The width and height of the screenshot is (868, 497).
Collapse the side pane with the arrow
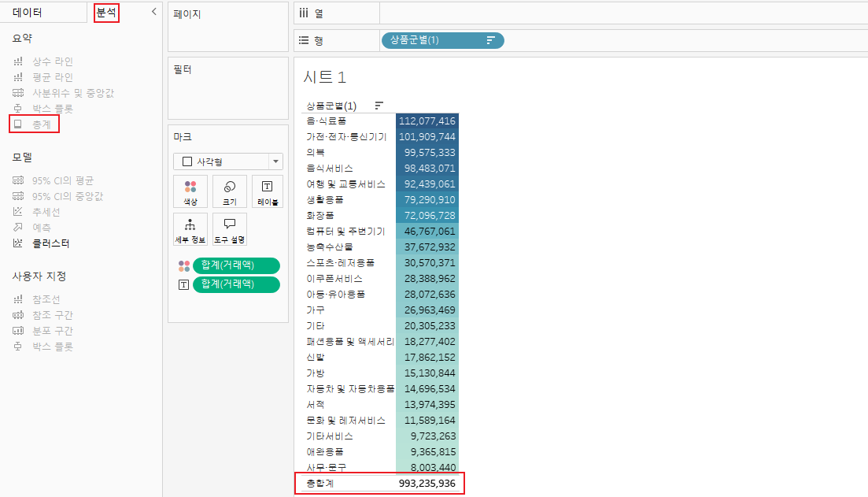coord(154,12)
